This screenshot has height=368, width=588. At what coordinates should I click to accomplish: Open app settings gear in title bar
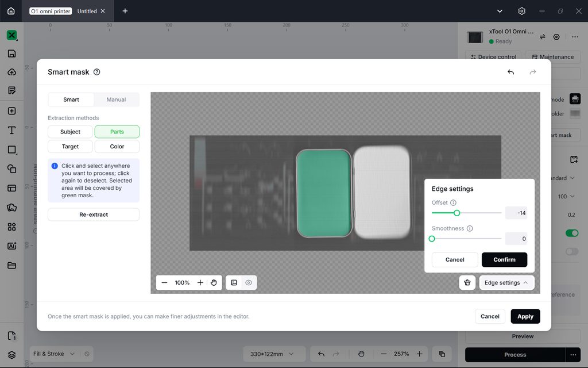point(521,11)
